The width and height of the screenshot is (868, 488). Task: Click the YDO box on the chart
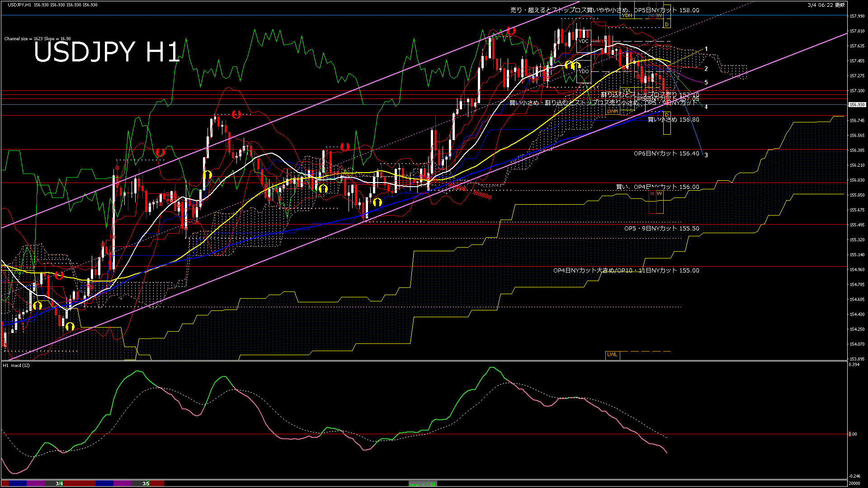584,71
